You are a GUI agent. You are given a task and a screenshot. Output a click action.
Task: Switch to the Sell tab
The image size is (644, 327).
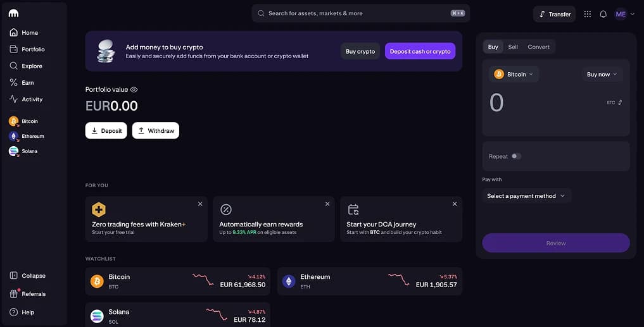click(x=512, y=47)
